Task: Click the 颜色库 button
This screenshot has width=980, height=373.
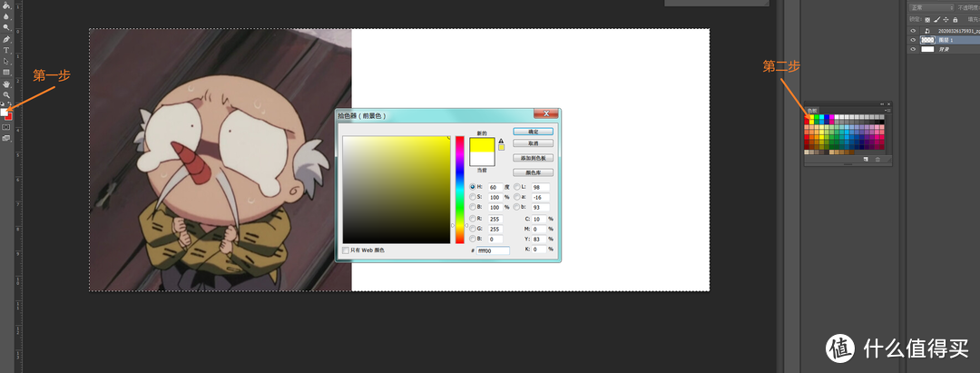Action: (533, 172)
